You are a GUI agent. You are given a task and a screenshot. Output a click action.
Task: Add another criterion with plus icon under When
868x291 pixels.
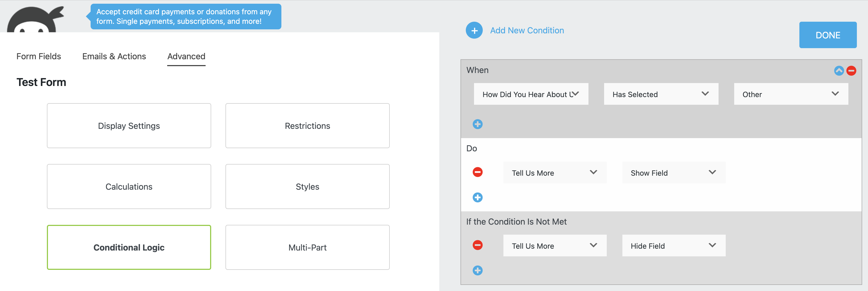(477, 124)
